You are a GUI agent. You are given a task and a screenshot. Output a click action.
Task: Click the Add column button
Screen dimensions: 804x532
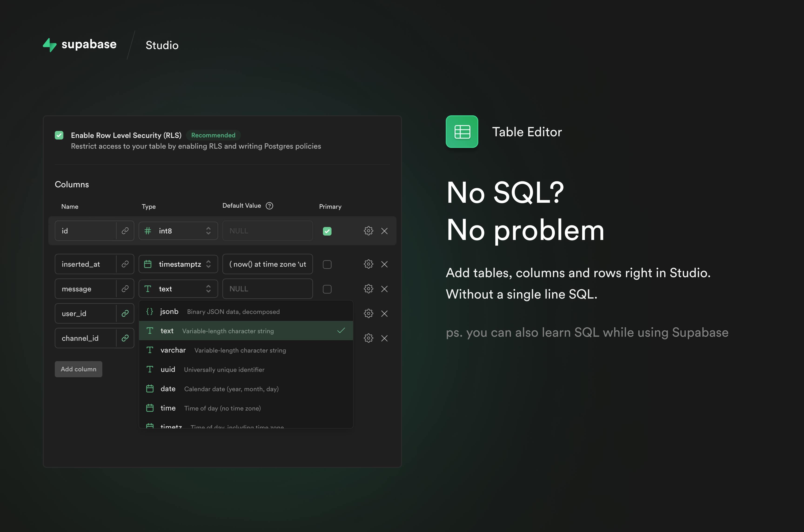click(x=78, y=369)
